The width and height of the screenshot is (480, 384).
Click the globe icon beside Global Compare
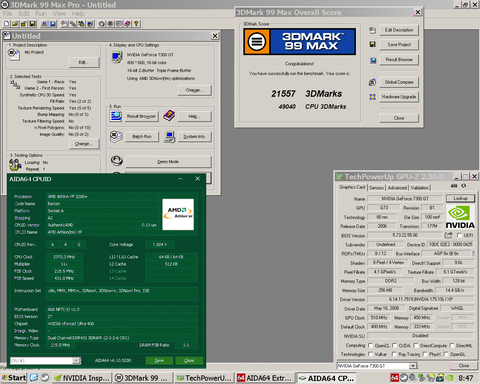(x=372, y=82)
